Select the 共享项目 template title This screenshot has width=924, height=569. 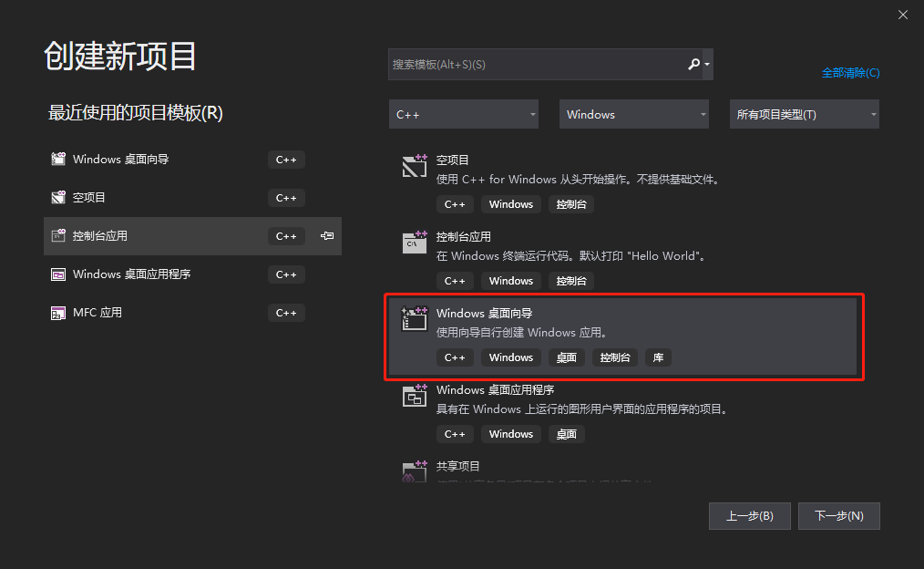pos(457,466)
